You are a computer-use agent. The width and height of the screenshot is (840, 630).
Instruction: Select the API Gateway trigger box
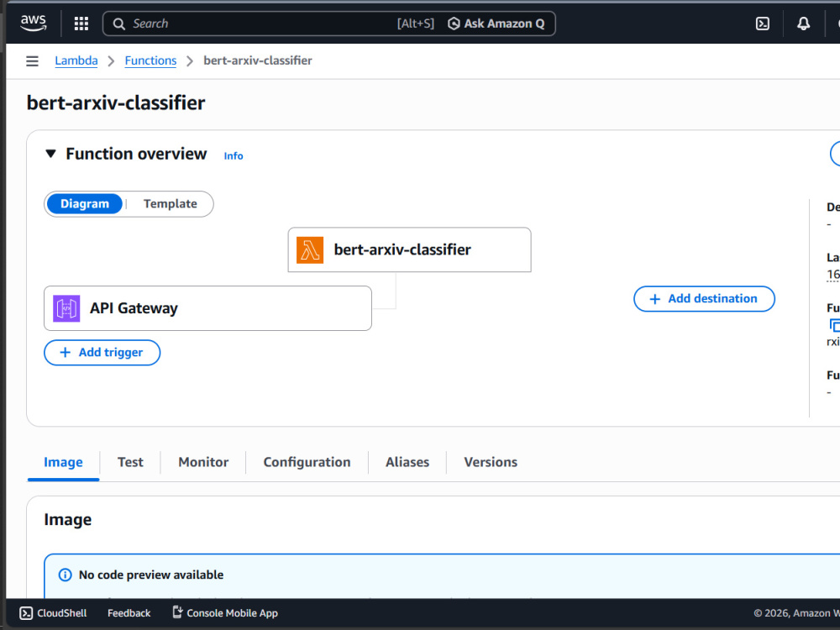click(207, 308)
